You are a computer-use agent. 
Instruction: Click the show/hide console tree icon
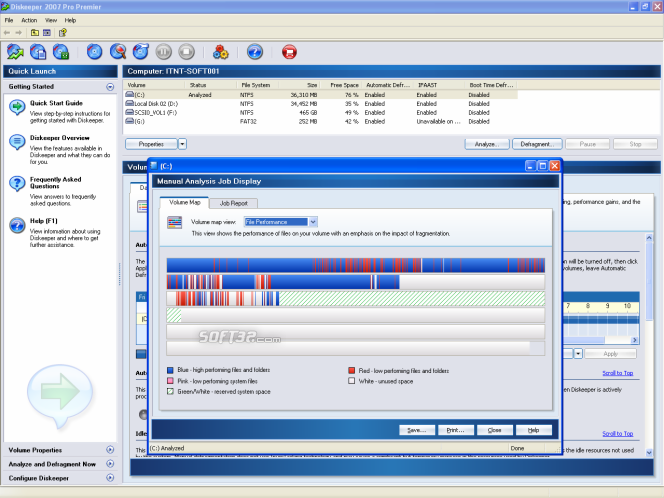click(x=47, y=33)
